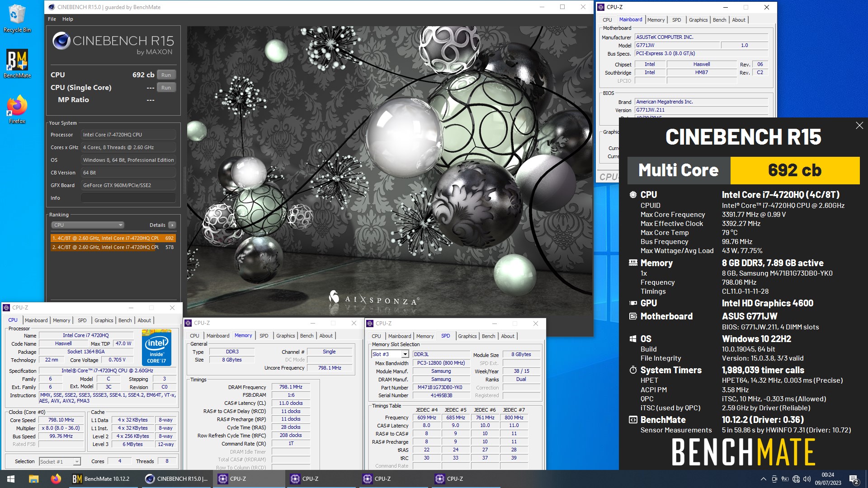Open the Firefox desktop shortcut

[x=17, y=109]
